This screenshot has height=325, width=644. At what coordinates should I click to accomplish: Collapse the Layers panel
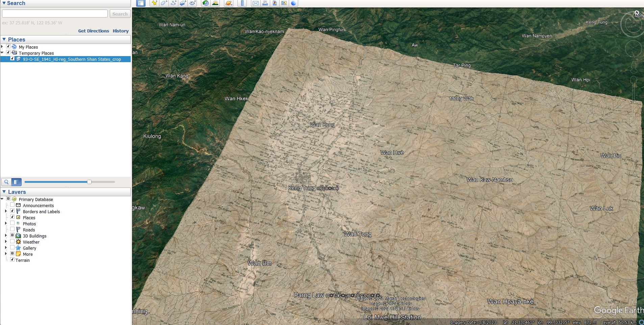4,192
